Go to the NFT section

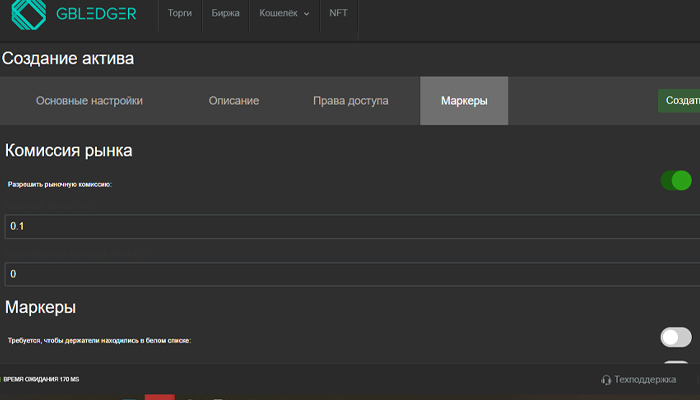[x=338, y=13]
